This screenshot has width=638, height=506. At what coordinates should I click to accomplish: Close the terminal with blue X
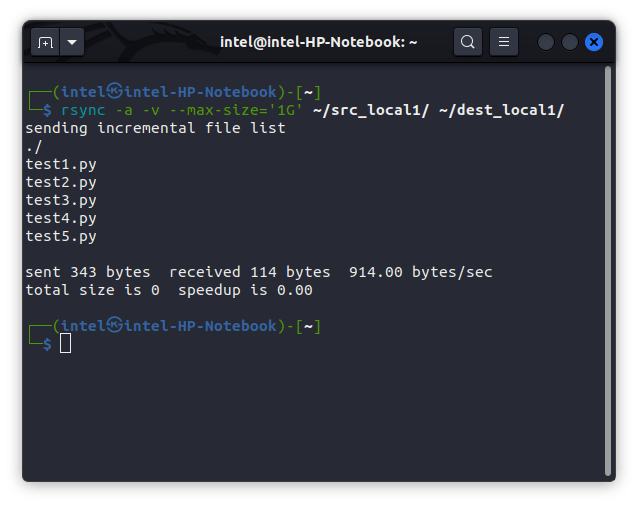click(x=594, y=42)
